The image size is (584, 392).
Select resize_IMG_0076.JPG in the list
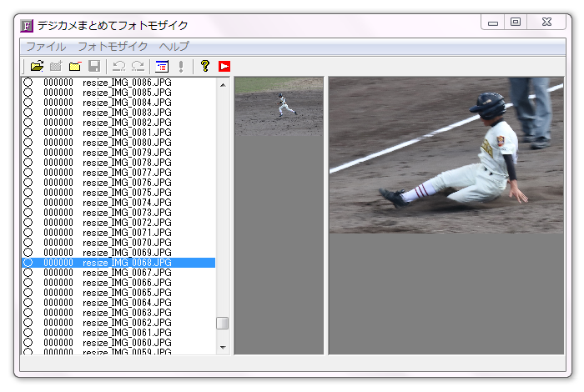(118, 183)
